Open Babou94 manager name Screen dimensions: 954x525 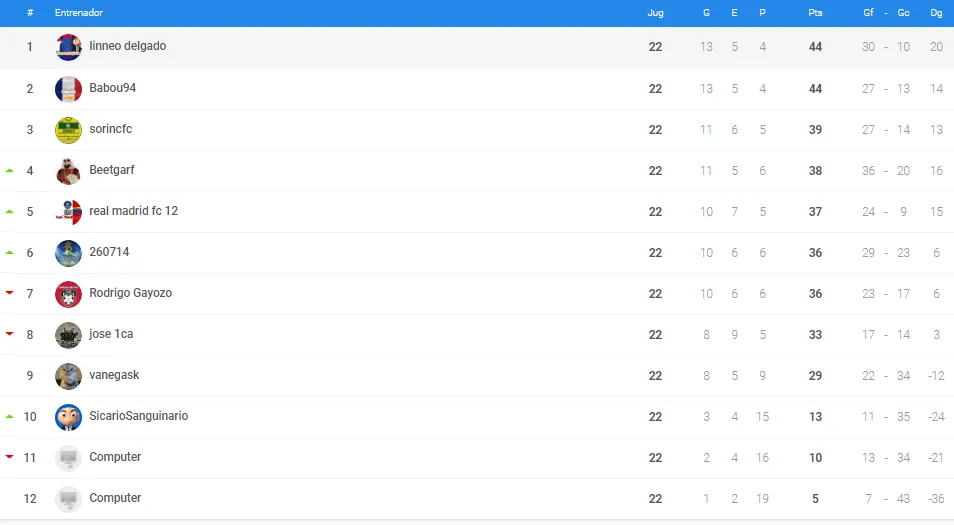click(x=113, y=88)
